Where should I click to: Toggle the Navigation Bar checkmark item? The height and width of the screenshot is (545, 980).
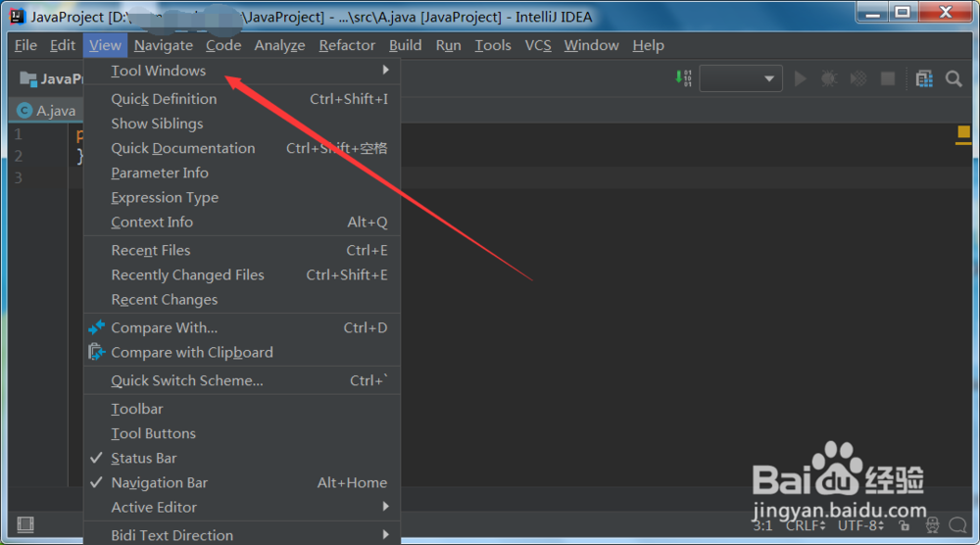point(242,482)
